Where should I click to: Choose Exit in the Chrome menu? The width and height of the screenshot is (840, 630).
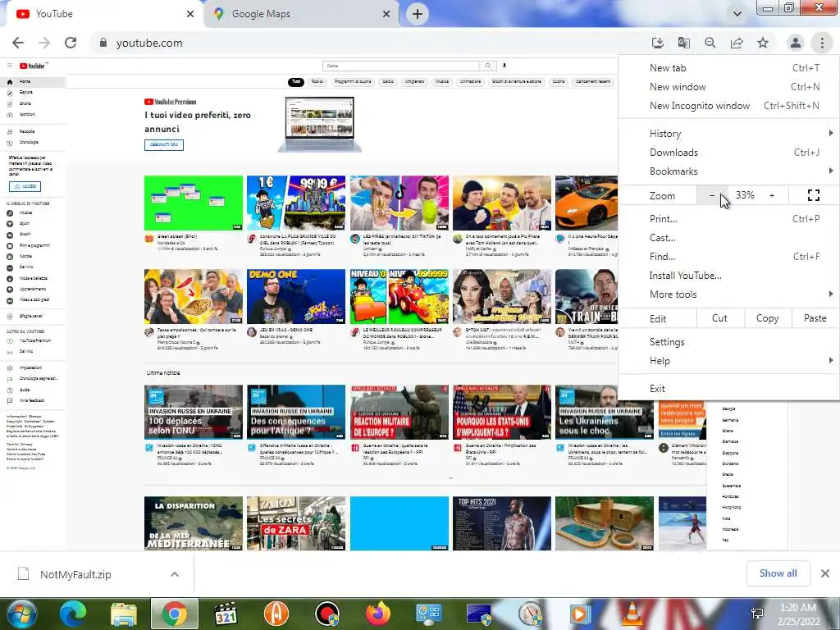[728, 388]
